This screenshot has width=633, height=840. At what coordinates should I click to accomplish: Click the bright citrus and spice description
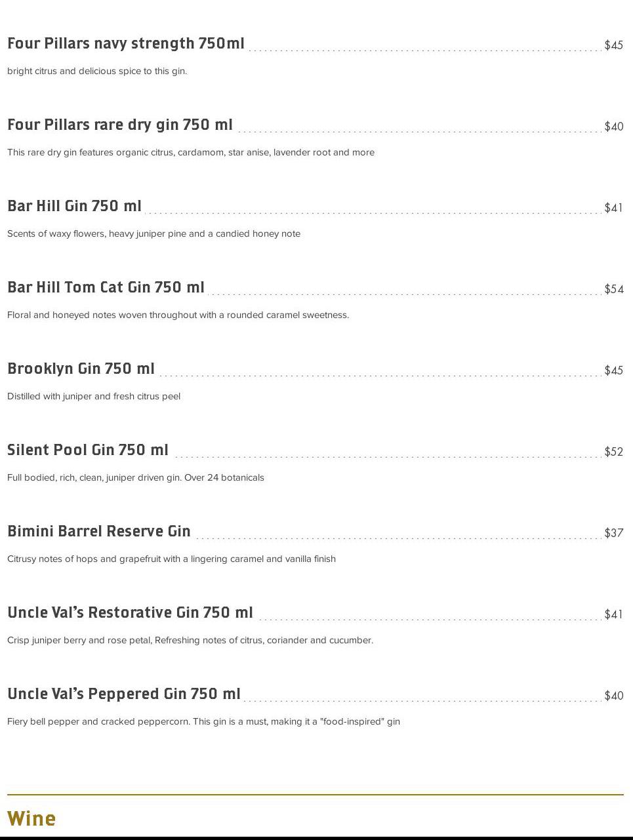click(97, 71)
